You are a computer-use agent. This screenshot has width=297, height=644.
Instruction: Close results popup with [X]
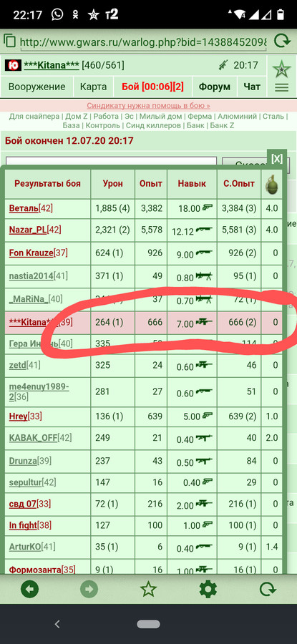click(277, 159)
